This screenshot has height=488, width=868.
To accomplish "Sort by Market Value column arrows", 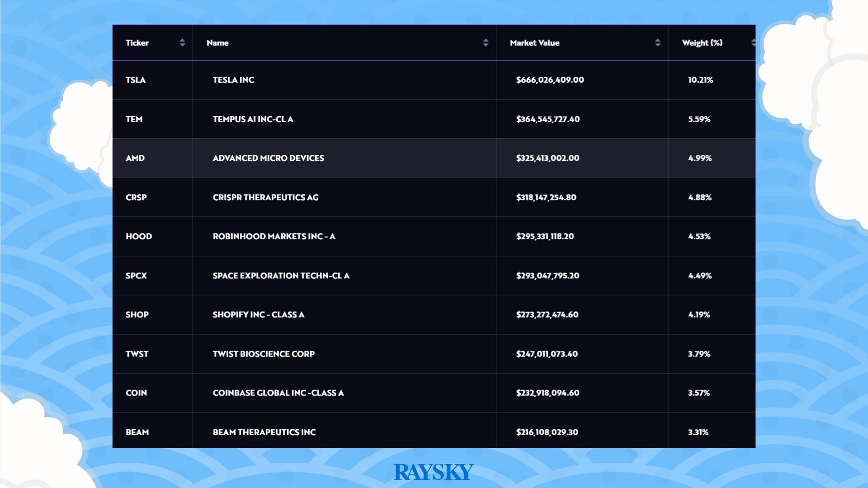I will pos(658,42).
